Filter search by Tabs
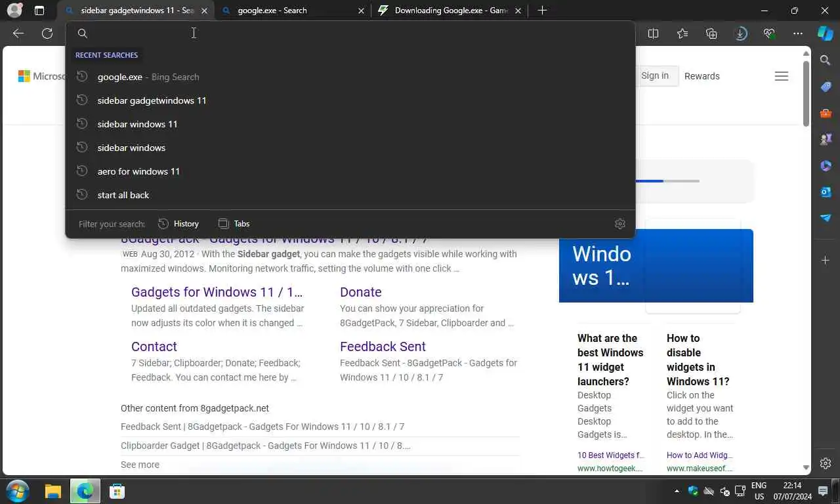The height and width of the screenshot is (504, 840). click(234, 224)
